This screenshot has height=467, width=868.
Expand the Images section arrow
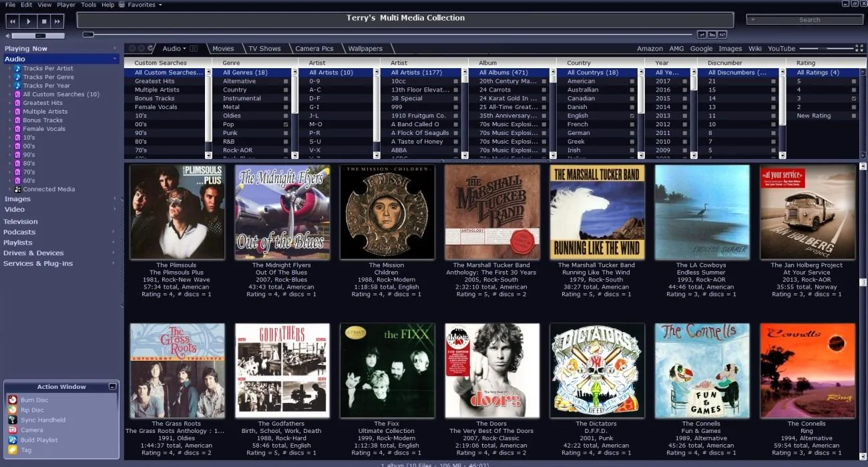coord(115,198)
